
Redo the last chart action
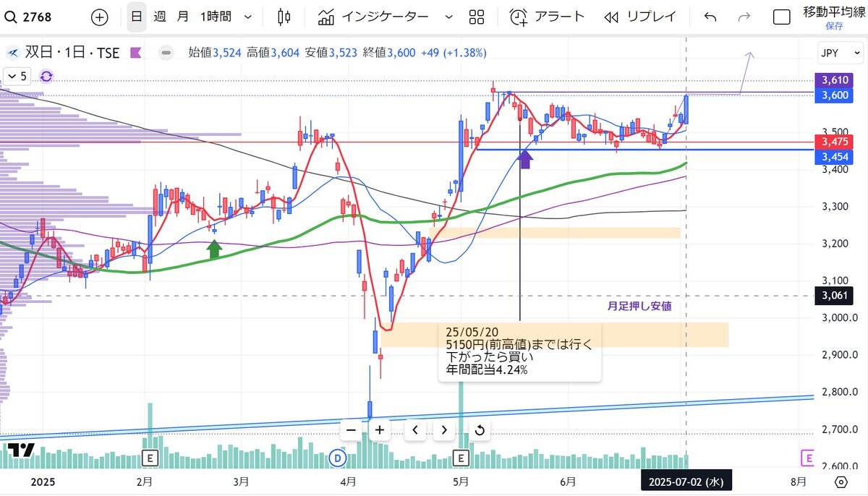pyautogui.click(x=744, y=16)
